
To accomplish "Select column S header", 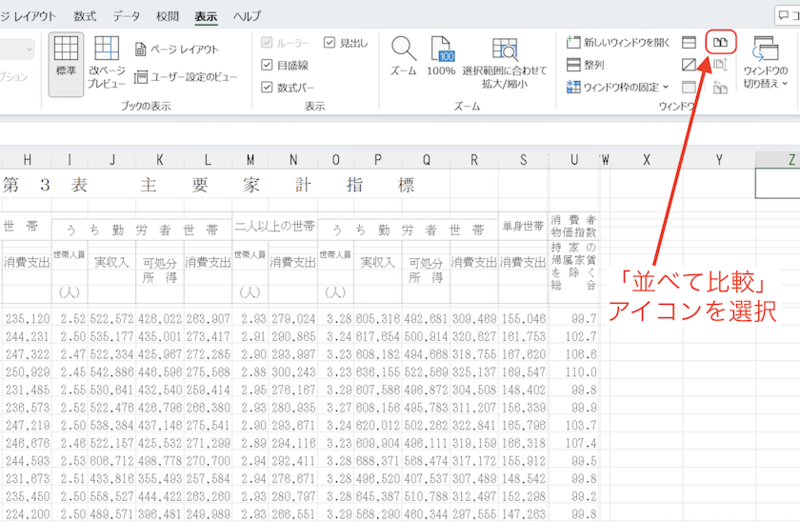I will [x=523, y=160].
